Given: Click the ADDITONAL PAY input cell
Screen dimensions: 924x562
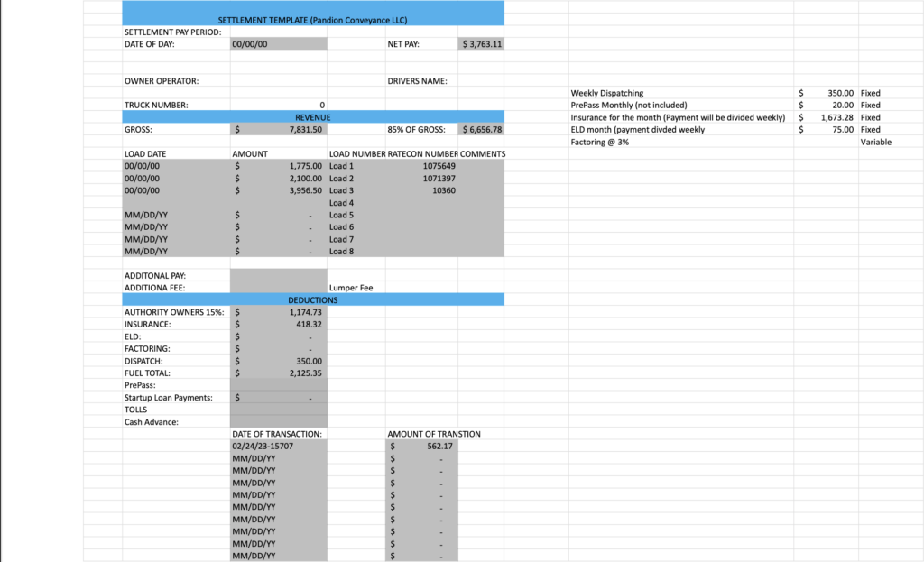Looking at the screenshot, I should click(x=279, y=276).
